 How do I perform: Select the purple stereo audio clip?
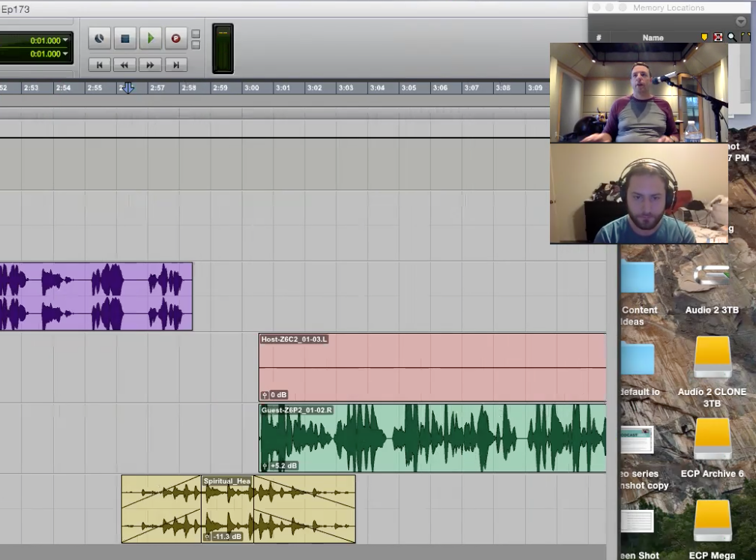(96, 297)
